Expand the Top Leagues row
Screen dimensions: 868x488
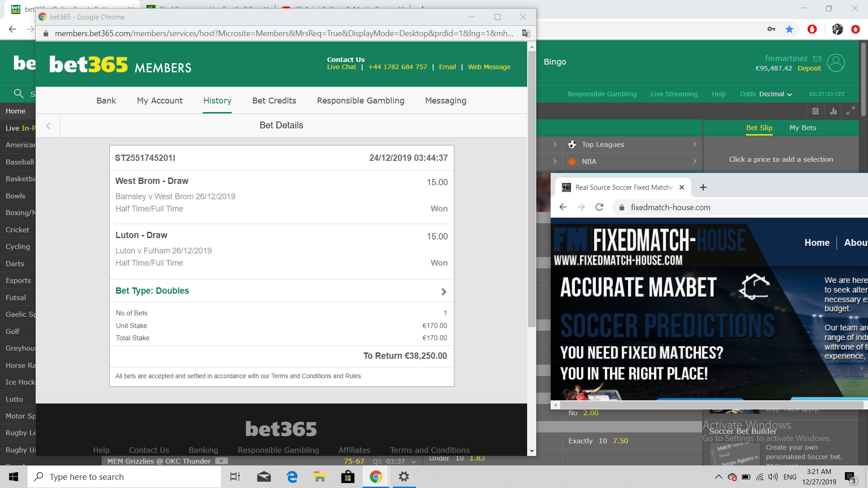pos(632,145)
